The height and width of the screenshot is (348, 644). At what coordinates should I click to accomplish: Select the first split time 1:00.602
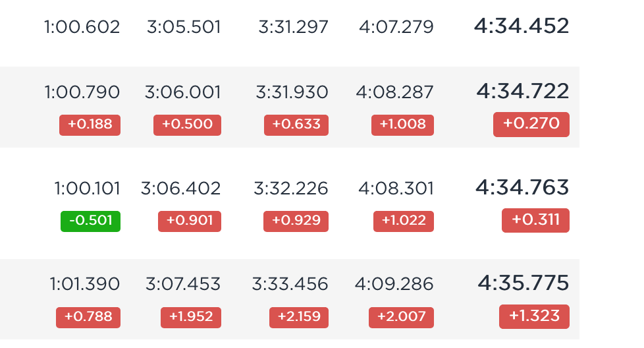click(x=82, y=27)
